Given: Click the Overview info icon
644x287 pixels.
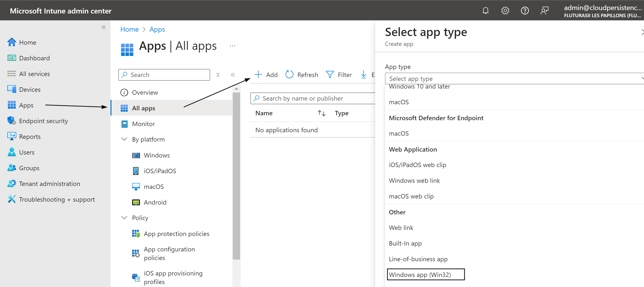Looking at the screenshot, I should pyautogui.click(x=124, y=92).
